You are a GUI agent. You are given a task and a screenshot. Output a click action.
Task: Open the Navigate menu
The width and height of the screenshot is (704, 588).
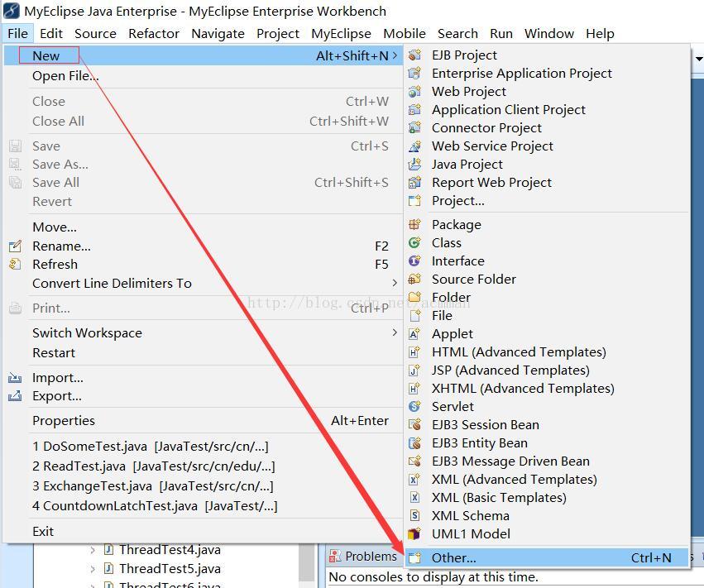[x=218, y=34]
